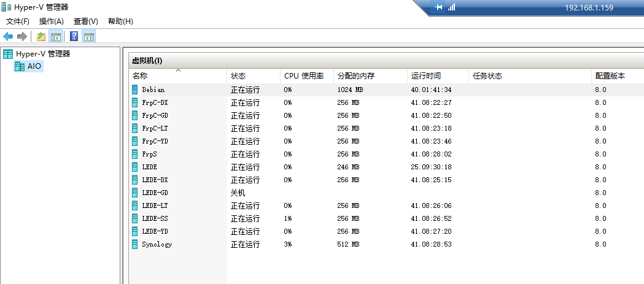Open the 文件(F) menu
This screenshot has height=284, width=644.
(18, 21)
